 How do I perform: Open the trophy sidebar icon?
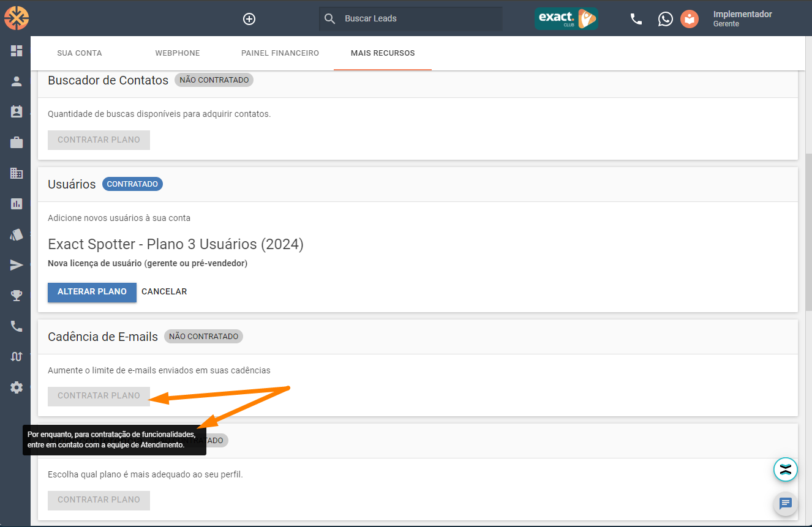tap(17, 296)
